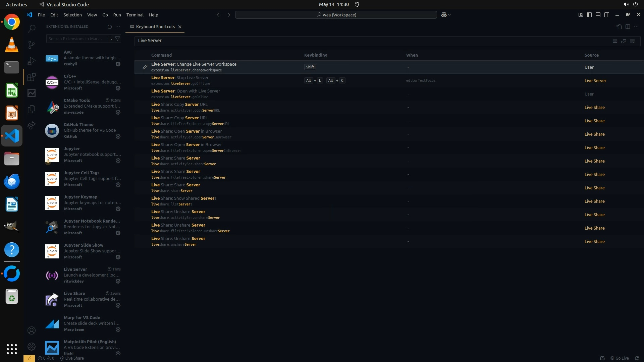644x362 pixels.
Task: Open Copilot dropdown next to command center
Action: (449, 15)
